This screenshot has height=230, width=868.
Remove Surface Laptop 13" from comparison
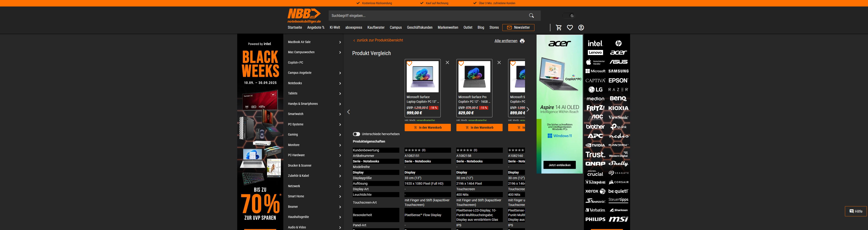point(447,62)
